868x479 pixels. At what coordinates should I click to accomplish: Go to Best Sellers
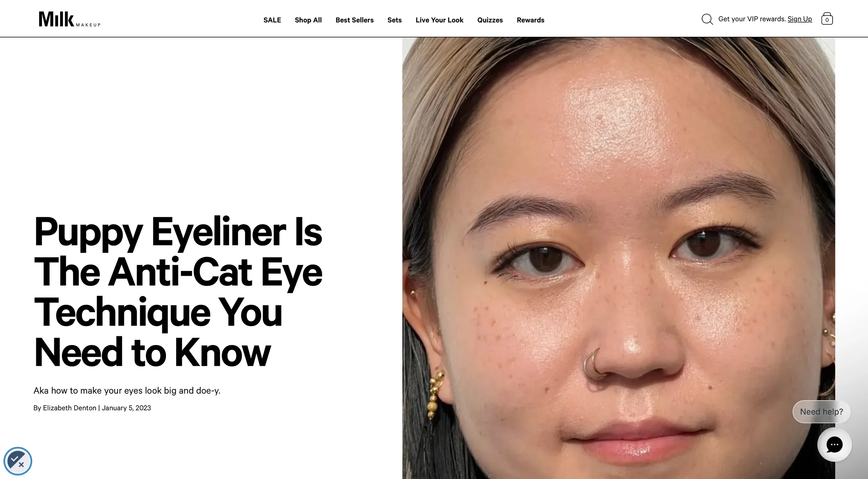point(354,20)
